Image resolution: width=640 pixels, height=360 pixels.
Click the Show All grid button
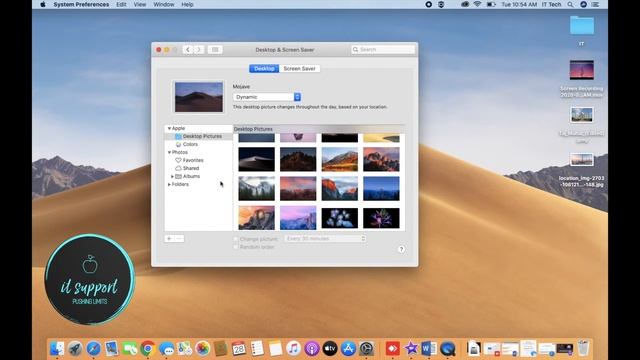pyautogui.click(x=215, y=50)
